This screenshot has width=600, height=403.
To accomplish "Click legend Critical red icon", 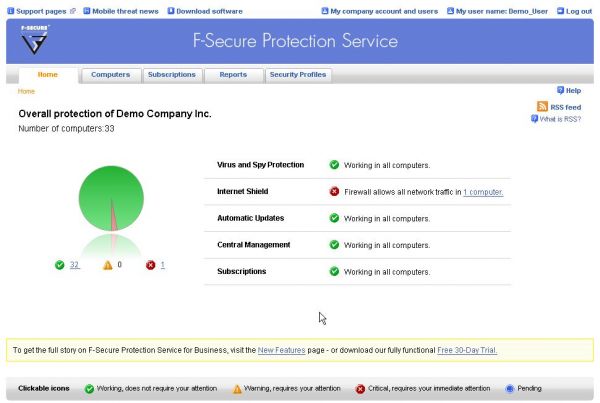I will click(x=360, y=389).
